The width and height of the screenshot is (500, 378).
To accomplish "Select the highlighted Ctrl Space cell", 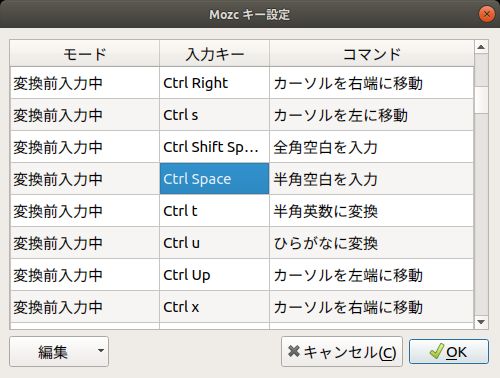I will point(214,179).
